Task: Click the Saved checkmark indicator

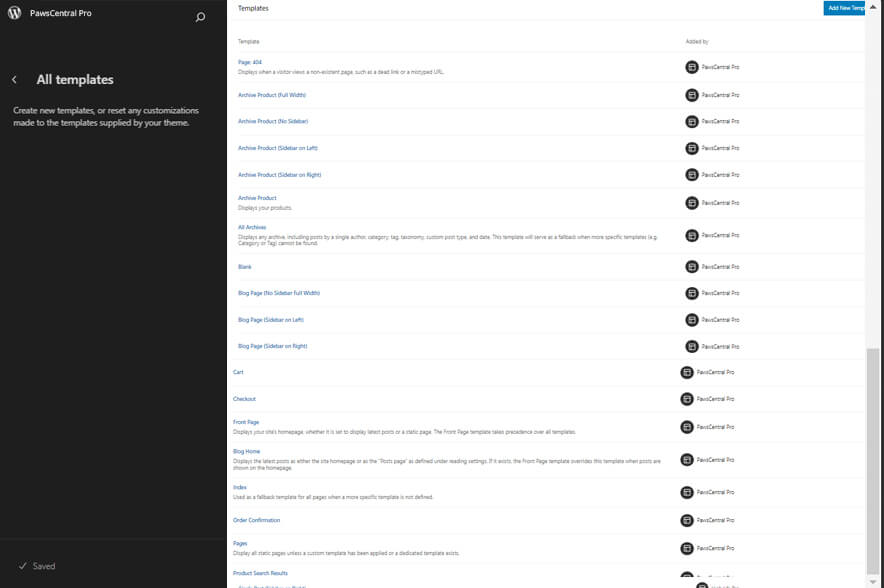Action: point(20,565)
